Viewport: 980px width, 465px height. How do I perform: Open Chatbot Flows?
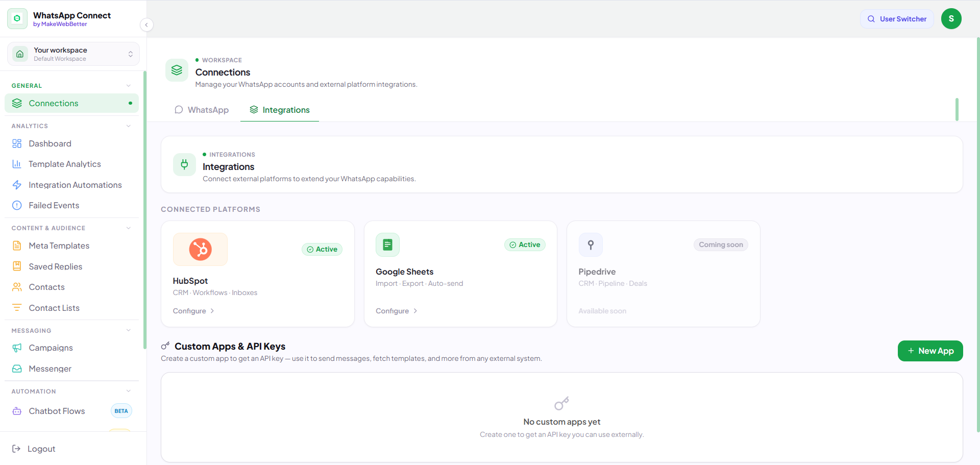71,411
